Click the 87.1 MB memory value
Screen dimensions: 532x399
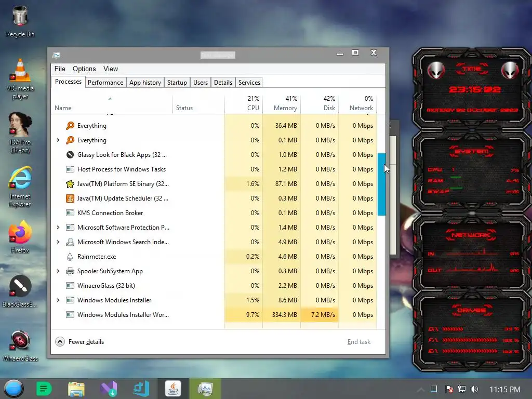286,184
